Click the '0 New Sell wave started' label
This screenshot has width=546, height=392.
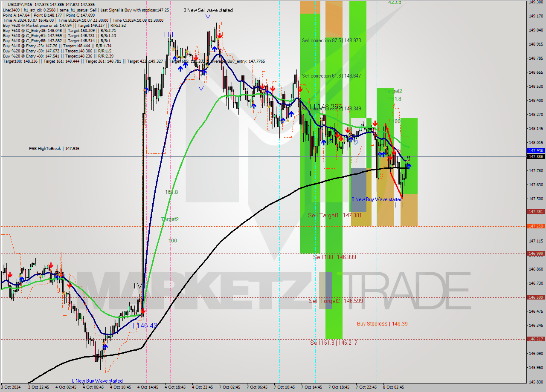[208, 10]
